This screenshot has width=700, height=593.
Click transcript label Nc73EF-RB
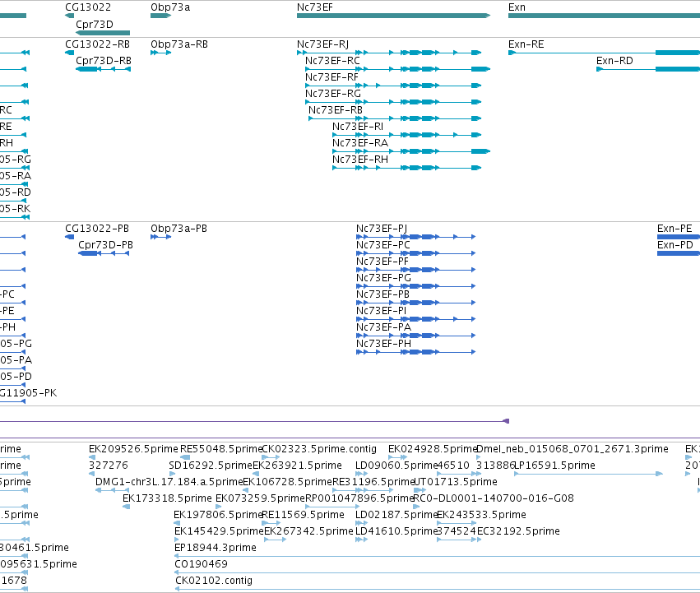336,110
